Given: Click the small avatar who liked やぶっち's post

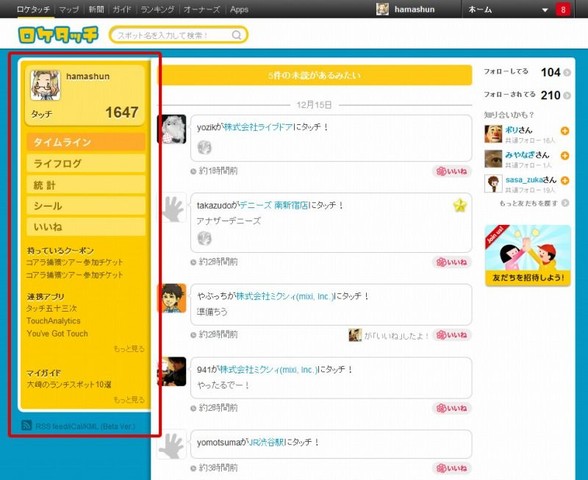Looking at the screenshot, I should tap(355, 335).
